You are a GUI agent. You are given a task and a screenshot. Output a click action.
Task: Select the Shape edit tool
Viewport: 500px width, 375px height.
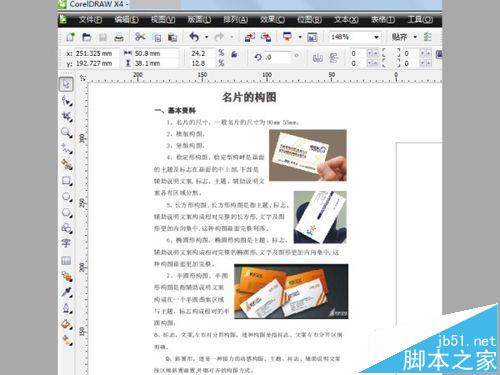tap(67, 100)
